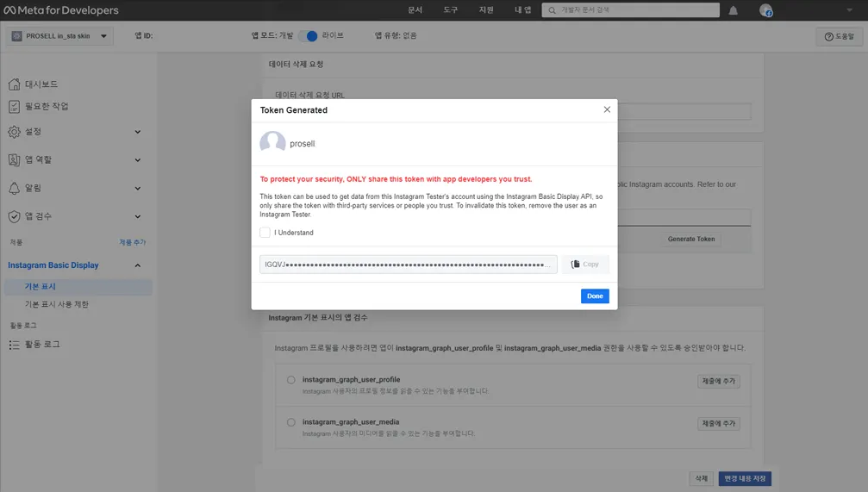
Task: Toggle the app mode live switch
Action: pos(309,36)
